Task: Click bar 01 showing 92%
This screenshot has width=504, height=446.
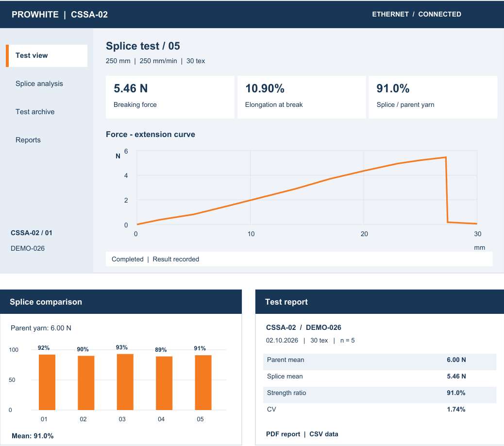Action: (47, 382)
